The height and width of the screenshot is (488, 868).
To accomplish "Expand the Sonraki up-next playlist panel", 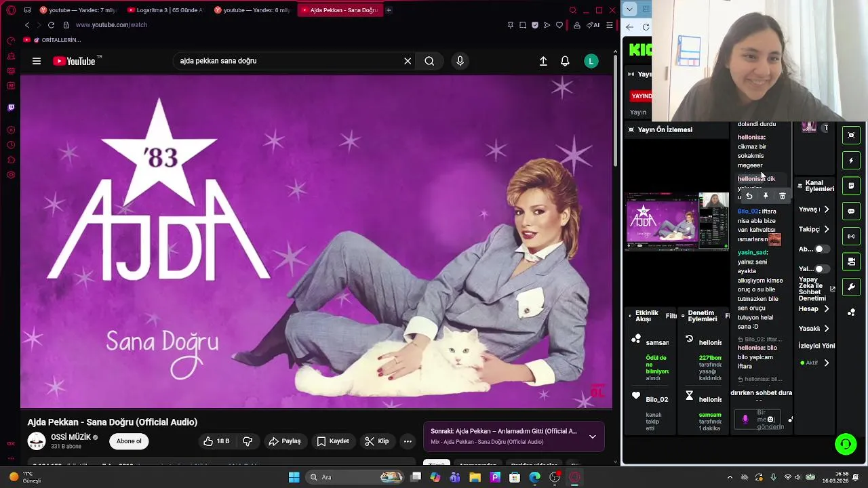I will [x=593, y=436].
